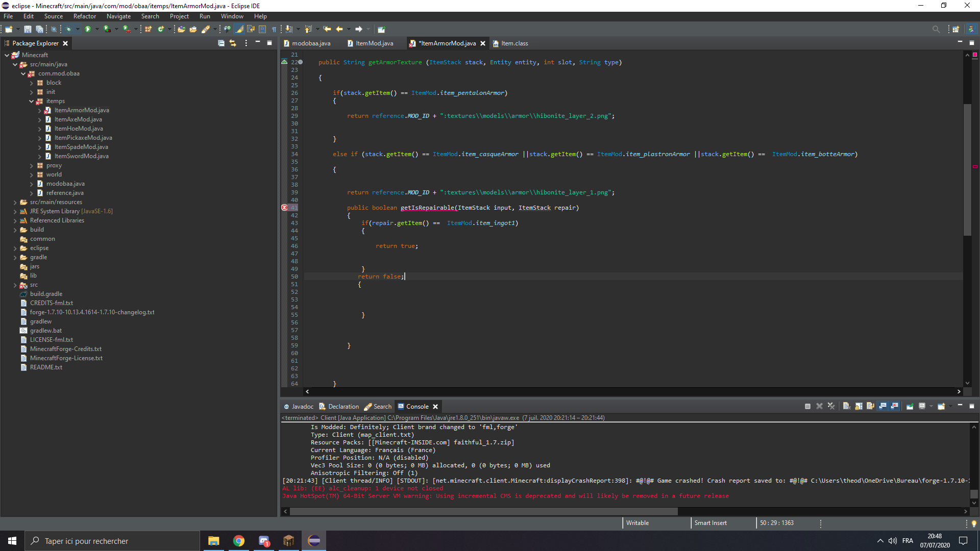Screen dimensions: 980x551
Task: Toggle console scroll lock
Action: (859, 406)
